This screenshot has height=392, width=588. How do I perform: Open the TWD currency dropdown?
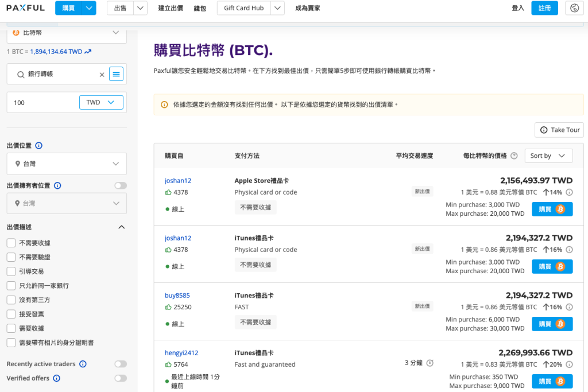pos(101,102)
